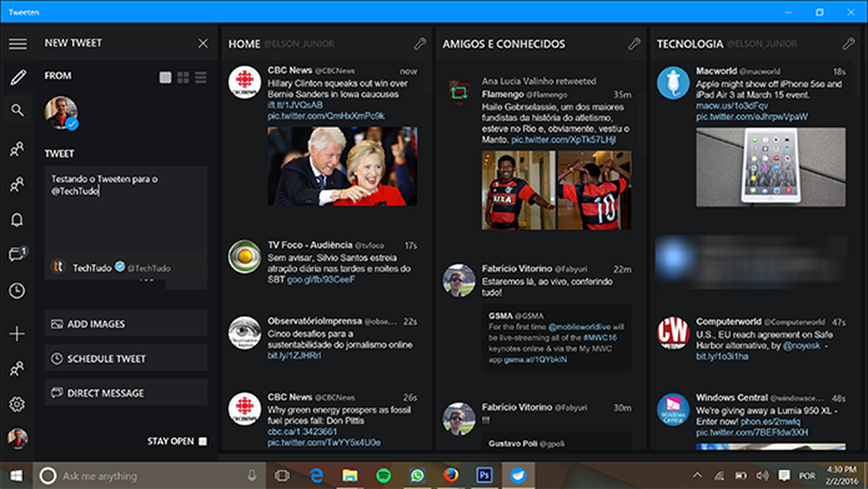Open the iPad photo in Macworld tweet
This screenshot has width=868, height=489.
771,167
